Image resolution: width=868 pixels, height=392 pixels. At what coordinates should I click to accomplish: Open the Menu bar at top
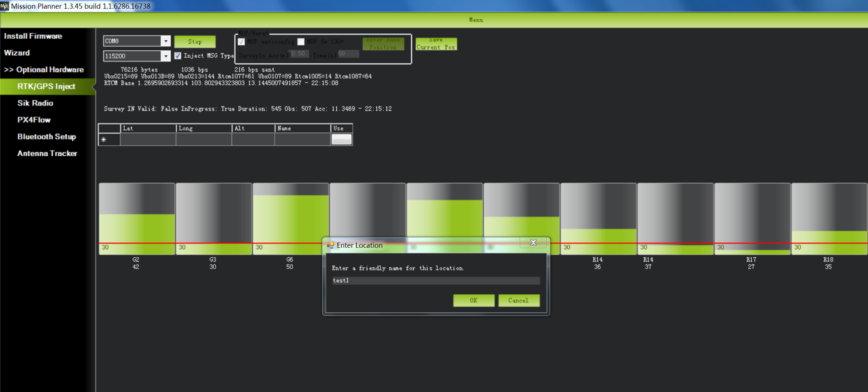coord(475,20)
